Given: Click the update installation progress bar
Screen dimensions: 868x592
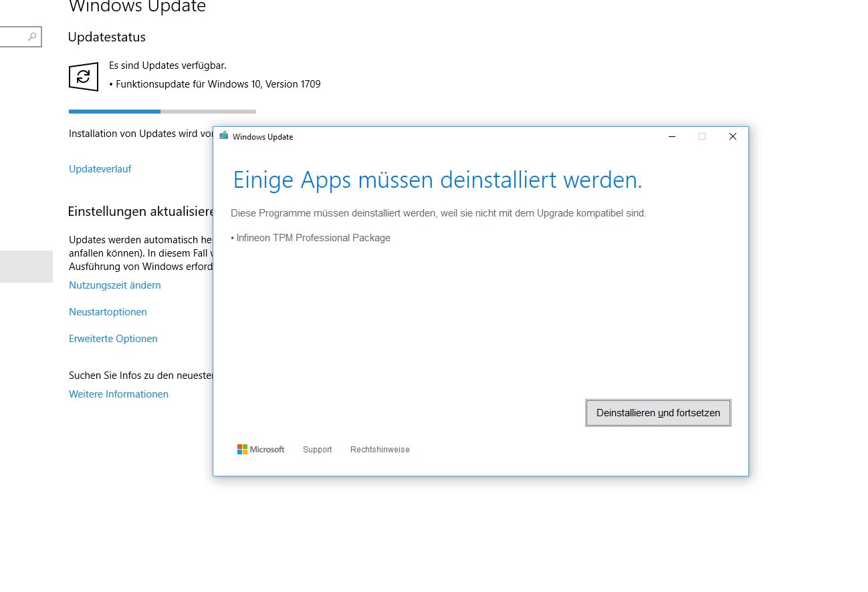Looking at the screenshot, I should click(162, 112).
